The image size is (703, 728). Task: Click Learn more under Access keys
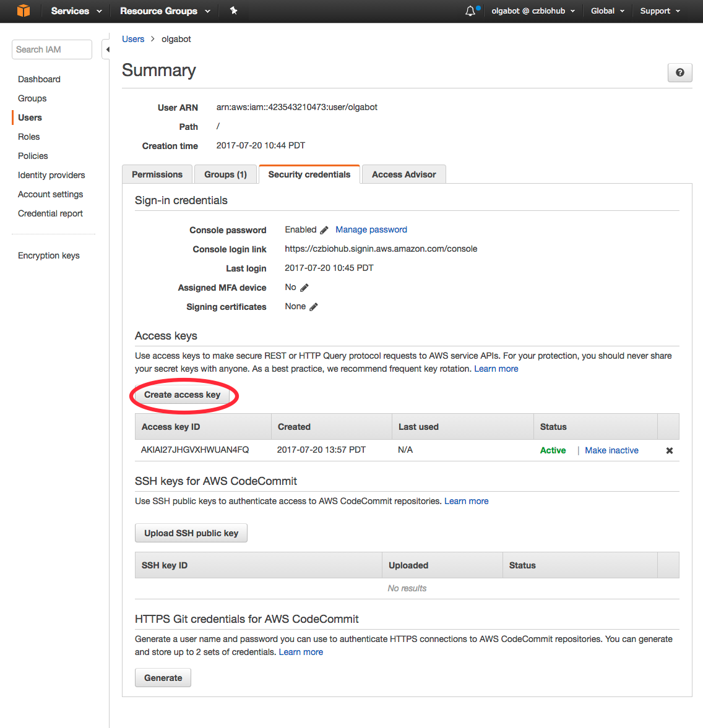point(496,369)
